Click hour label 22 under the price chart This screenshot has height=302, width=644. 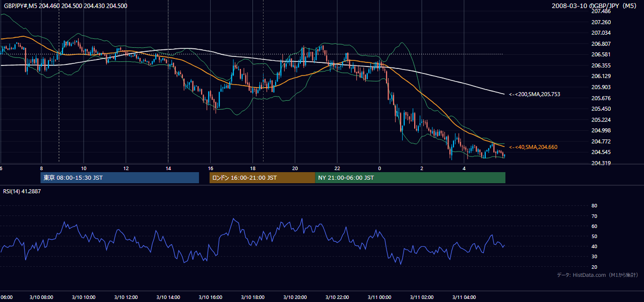[x=338, y=168]
